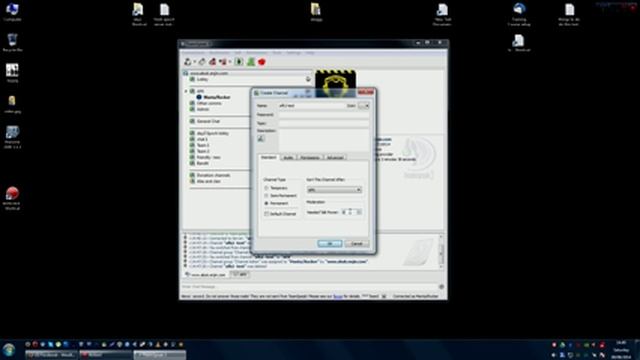
Task: Click the Topic field in Create Channel
Action: tap(324, 123)
